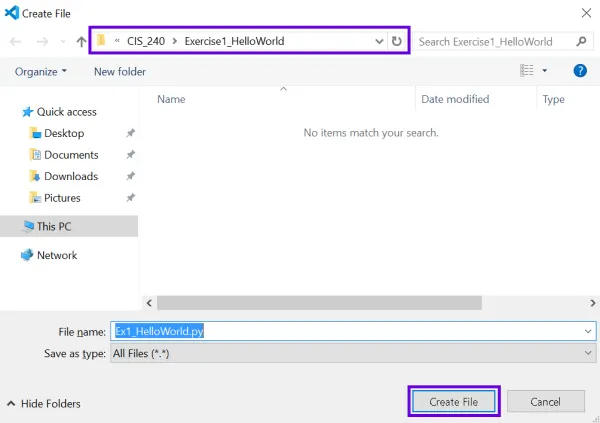Change the view layout icon

(527, 70)
